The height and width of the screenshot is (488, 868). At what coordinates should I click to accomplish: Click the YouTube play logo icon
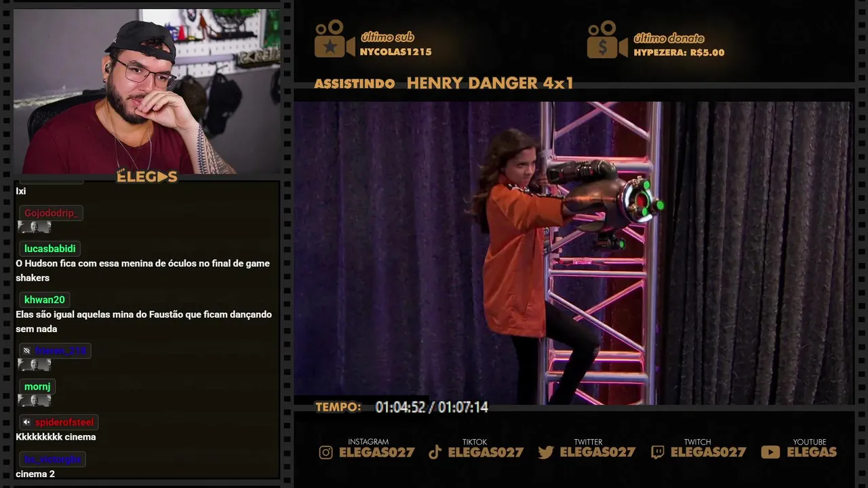click(x=770, y=452)
